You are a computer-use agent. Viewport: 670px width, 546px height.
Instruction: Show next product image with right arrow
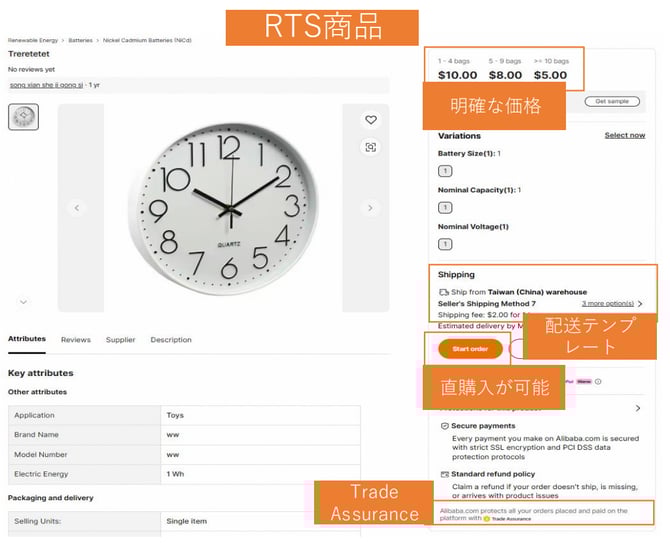click(x=370, y=208)
